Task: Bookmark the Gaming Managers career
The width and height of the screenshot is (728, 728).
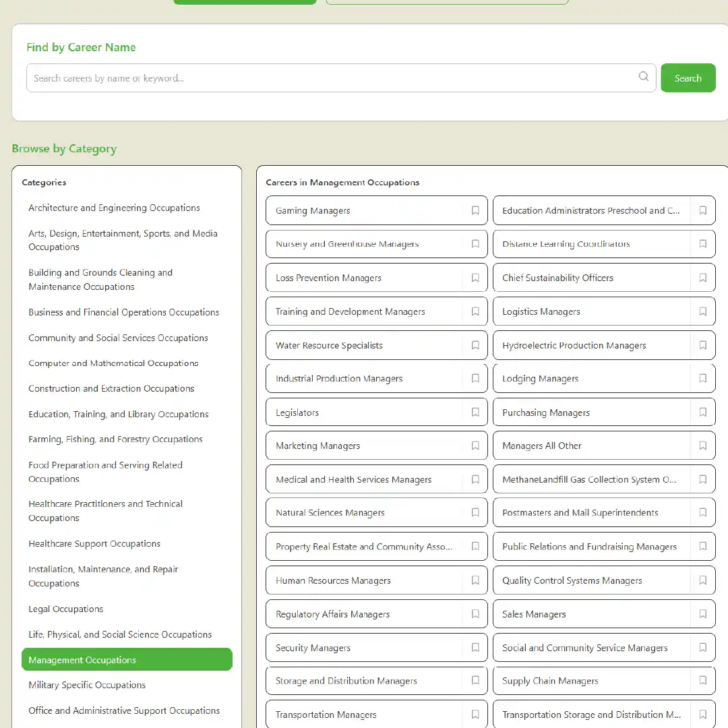Action: coord(475,210)
